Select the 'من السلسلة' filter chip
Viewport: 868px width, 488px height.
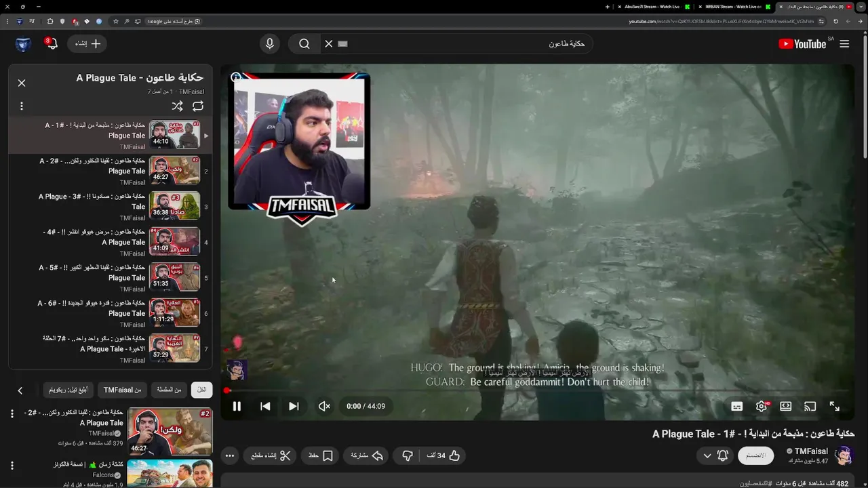pos(169,390)
